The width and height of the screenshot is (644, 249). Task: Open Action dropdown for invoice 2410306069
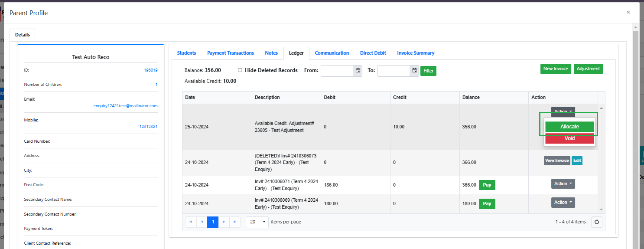click(563, 203)
